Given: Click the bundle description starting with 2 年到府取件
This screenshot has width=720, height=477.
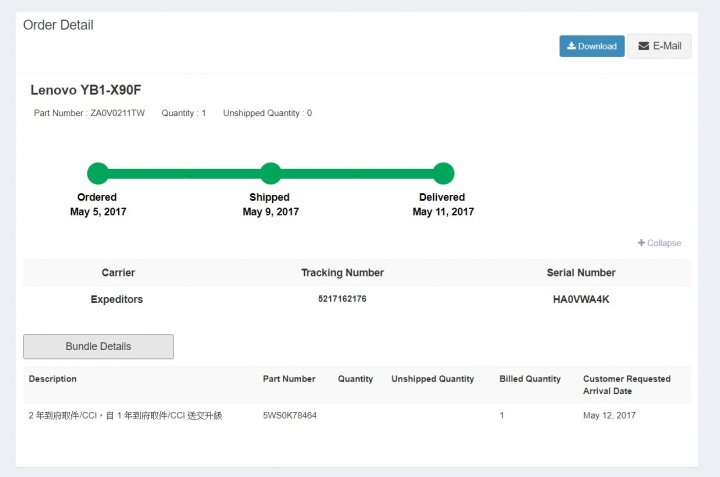Looking at the screenshot, I should pyautogui.click(x=125, y=415).
